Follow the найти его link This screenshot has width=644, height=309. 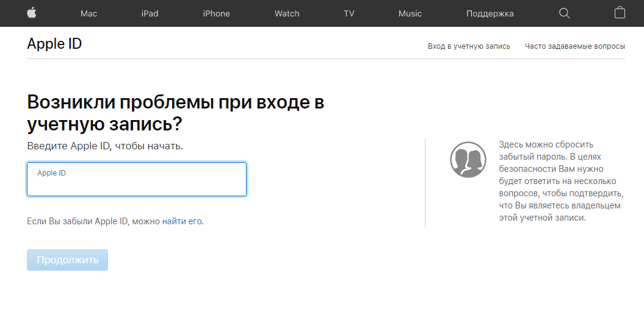click(x=182, y=221)
